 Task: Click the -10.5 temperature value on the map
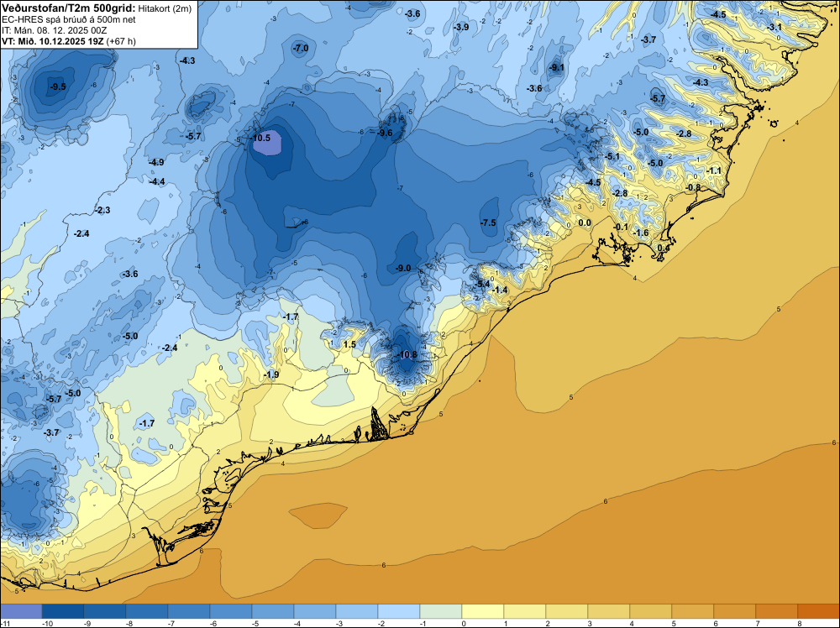(260, 138)
